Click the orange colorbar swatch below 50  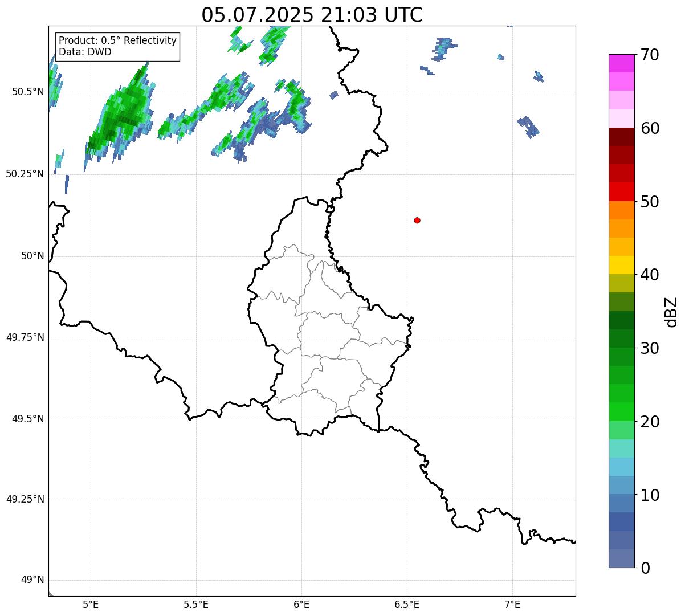point(622,210)
